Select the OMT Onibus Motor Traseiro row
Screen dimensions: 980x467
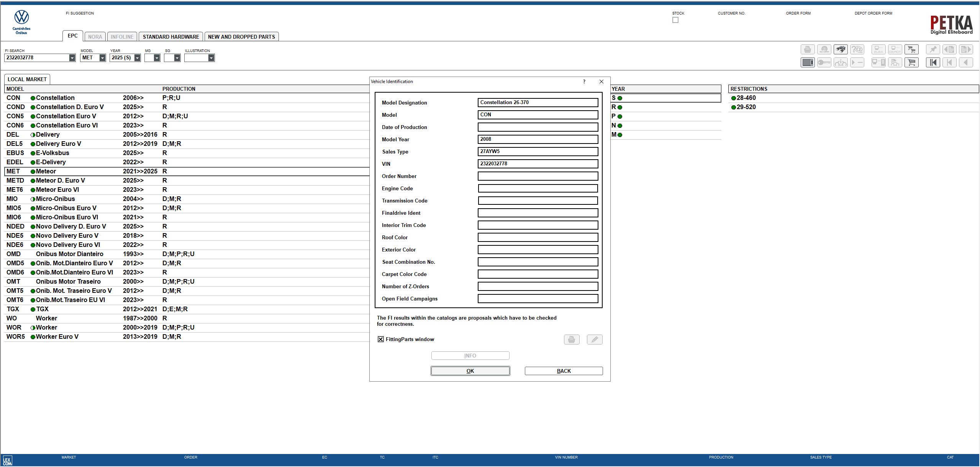click(x=187, y=282)
